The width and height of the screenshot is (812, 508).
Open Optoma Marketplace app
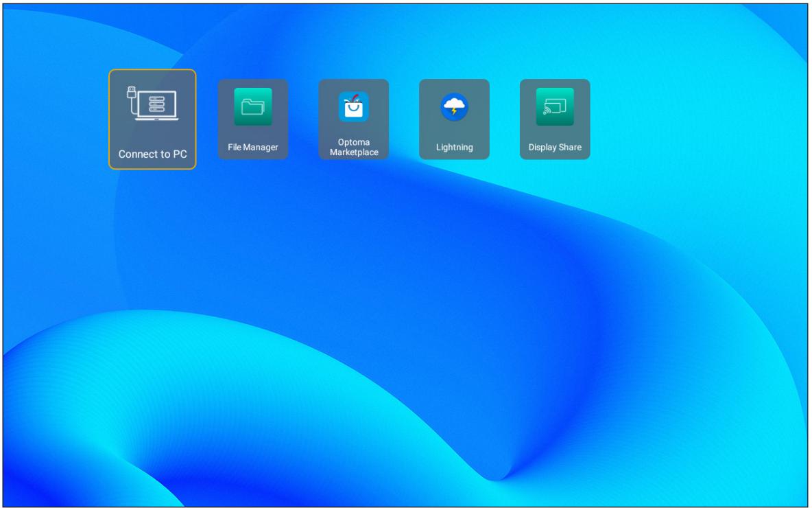click(x=354, y=119)
